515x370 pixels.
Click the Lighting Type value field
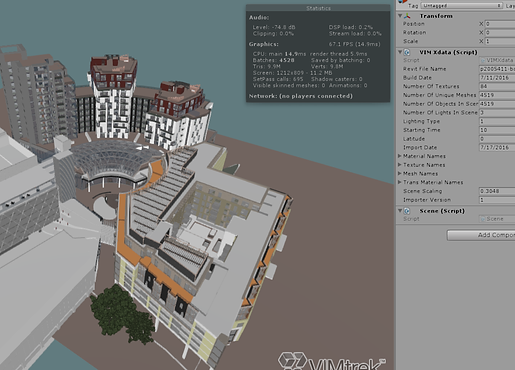(x=497, y=121)
